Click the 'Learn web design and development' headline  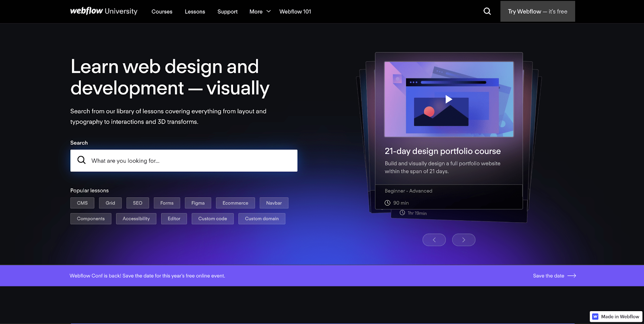tap(170, 77)
